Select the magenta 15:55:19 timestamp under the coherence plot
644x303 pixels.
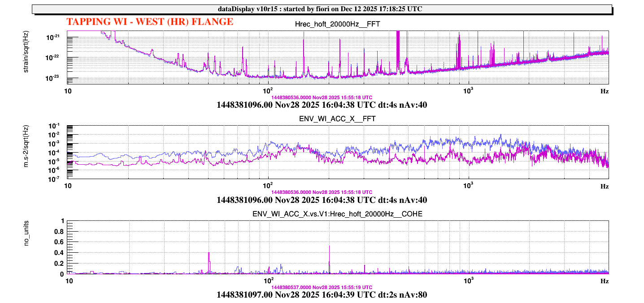[322, 287]
